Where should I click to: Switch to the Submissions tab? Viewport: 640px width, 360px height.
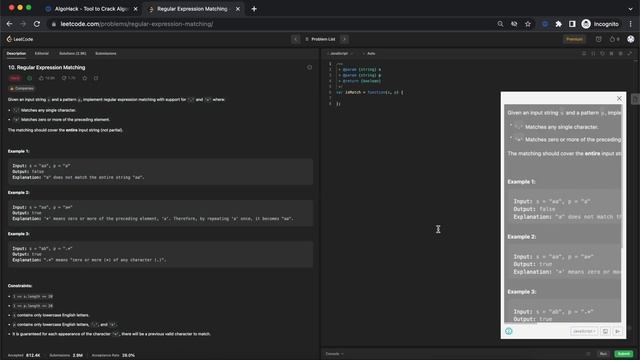click(106, 53)
